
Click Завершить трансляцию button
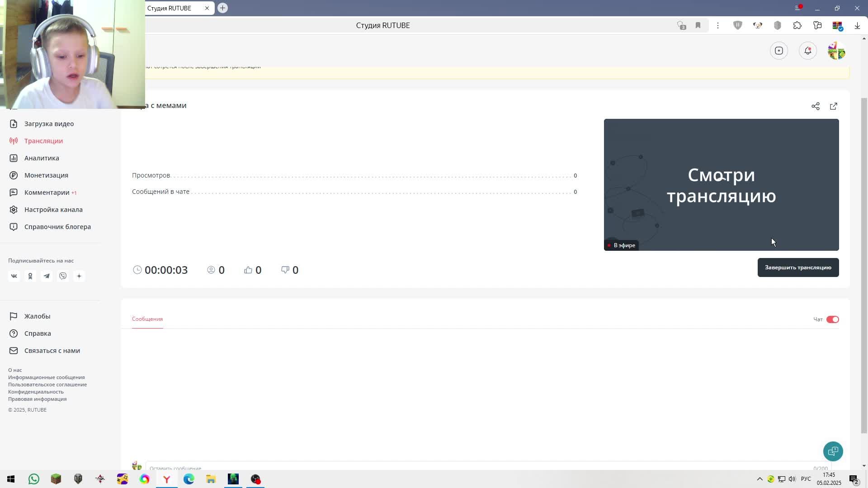tap(798, 267)
